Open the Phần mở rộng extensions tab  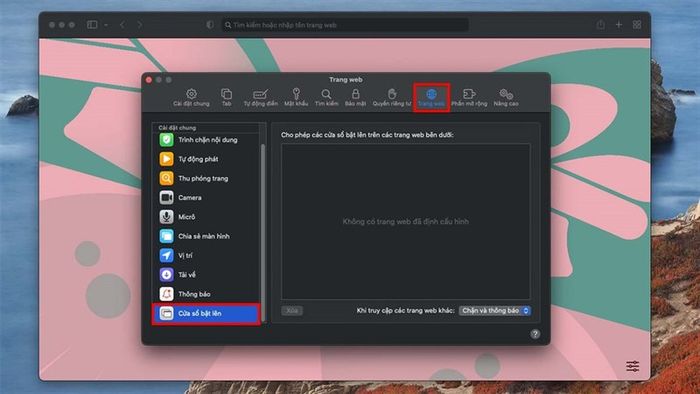pyautogui.click(x=469, y=97)
